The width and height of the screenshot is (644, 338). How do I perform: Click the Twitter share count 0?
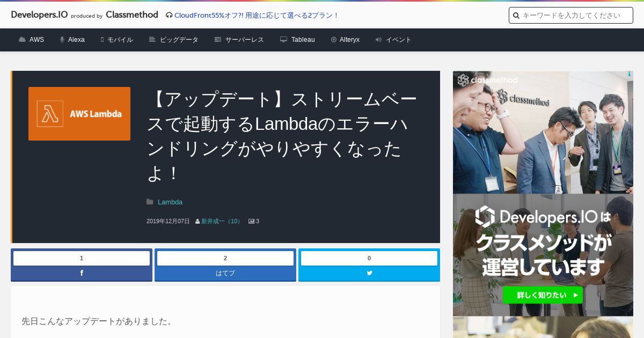tap(369, 258)
